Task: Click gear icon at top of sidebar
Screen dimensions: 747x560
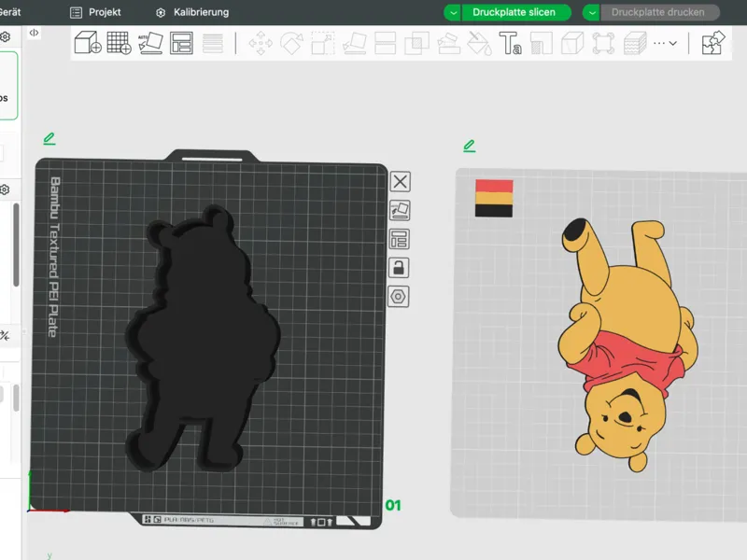Action: tap(6, 36)
